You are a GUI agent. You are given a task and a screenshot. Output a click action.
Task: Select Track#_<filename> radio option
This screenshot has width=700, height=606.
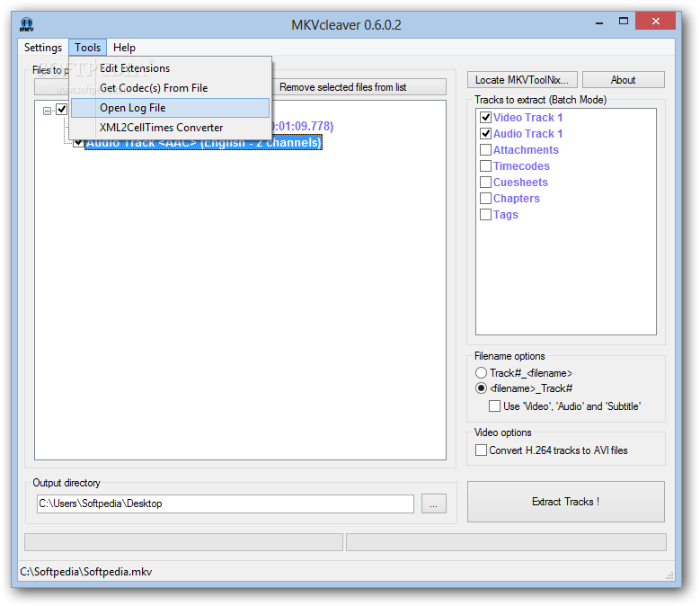pos(481,373)
